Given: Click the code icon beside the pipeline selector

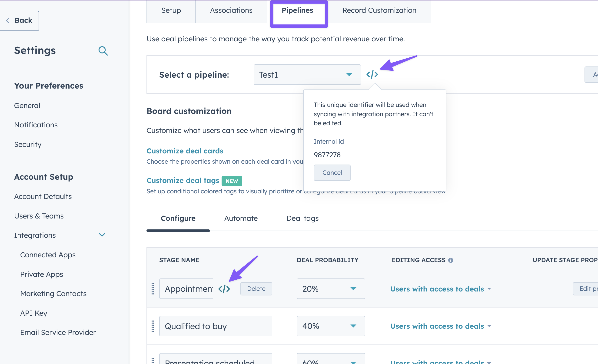Looking at the screenshot, I should [x=372, y=75].
